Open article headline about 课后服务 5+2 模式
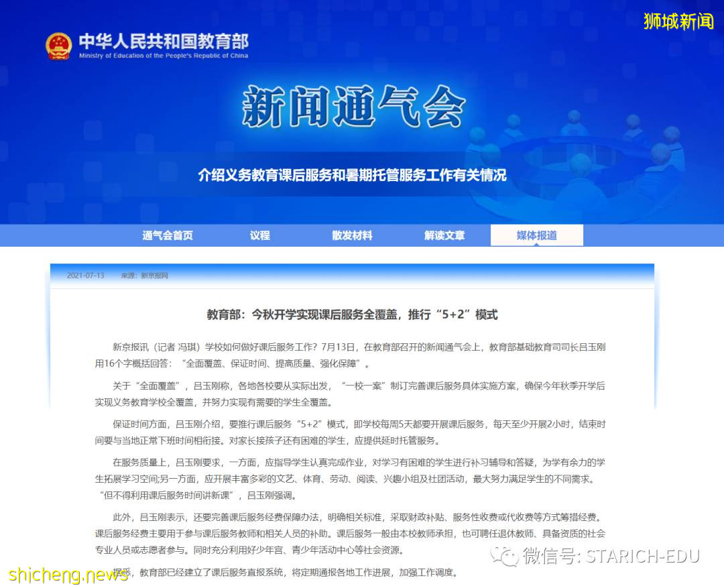The width and height of the screenshot is (724, 588). point(362,314)
